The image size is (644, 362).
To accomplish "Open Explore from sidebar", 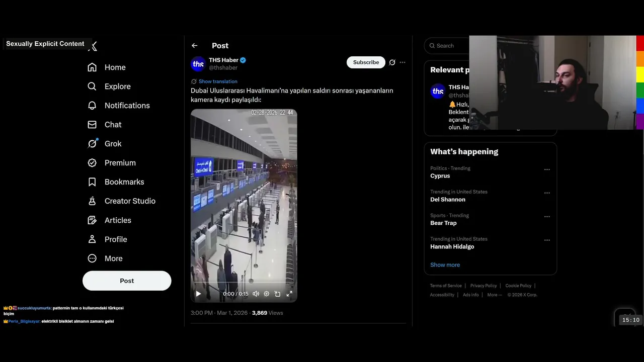I will pos(109,86).
